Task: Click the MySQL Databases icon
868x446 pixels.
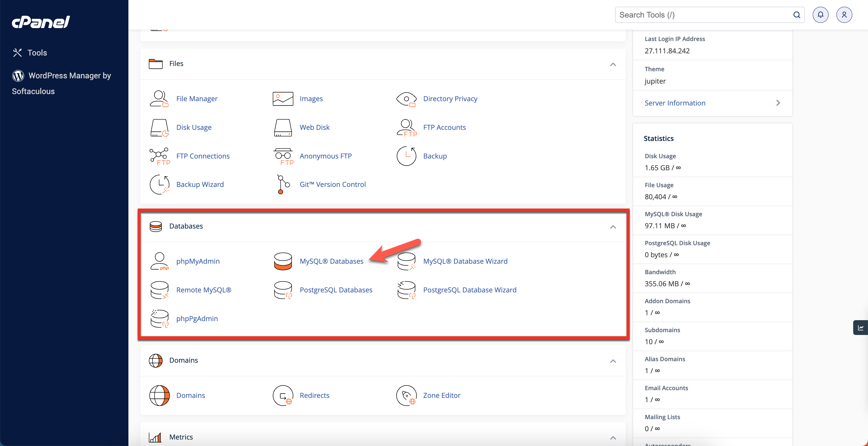Action: [283, 261]
